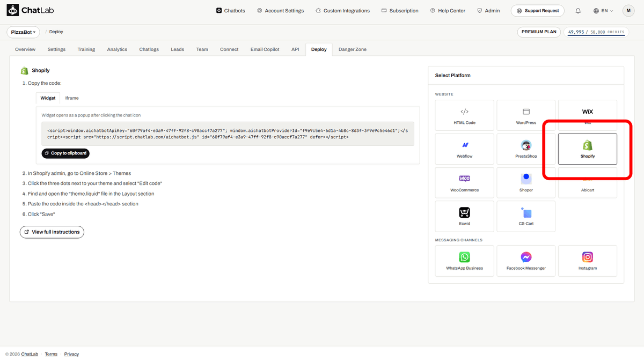This screenshot has width=644, height=362.
Task: Select the Widget code tab
Action: 48,98
